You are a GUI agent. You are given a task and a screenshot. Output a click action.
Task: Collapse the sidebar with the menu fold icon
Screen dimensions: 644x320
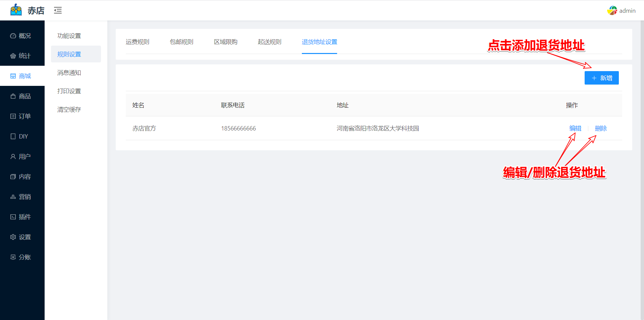pos(58,10)
